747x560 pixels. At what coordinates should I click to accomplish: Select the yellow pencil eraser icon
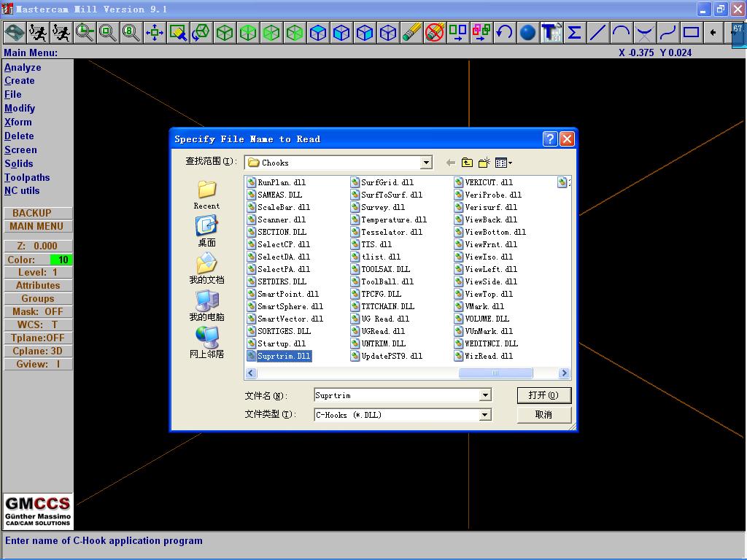pos(411,32)
